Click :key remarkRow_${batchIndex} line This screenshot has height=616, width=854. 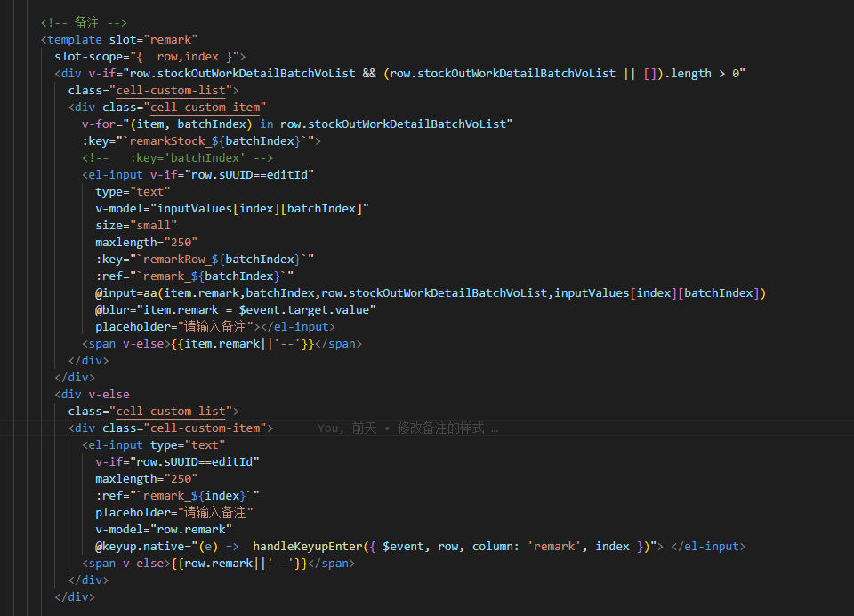point(205,259)
